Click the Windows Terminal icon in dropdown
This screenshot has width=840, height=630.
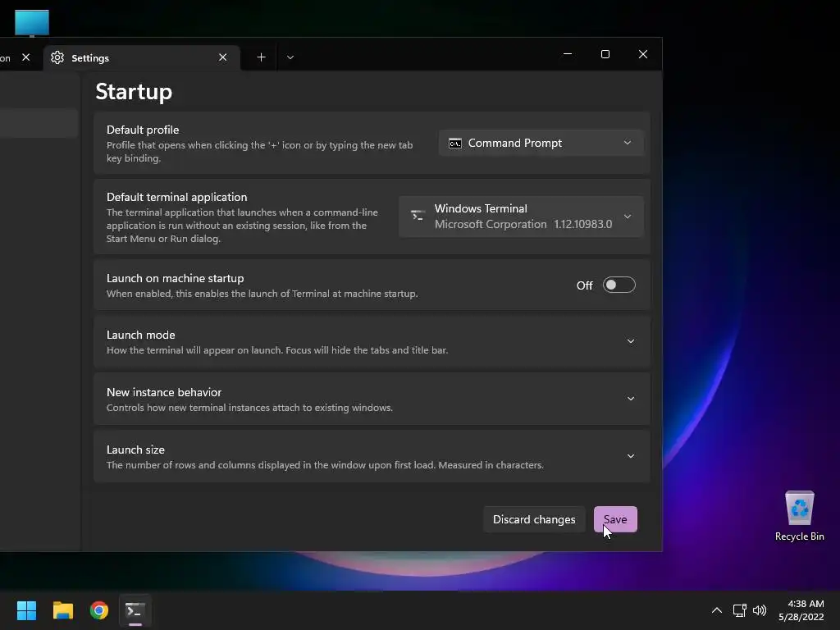coord(418,216)
